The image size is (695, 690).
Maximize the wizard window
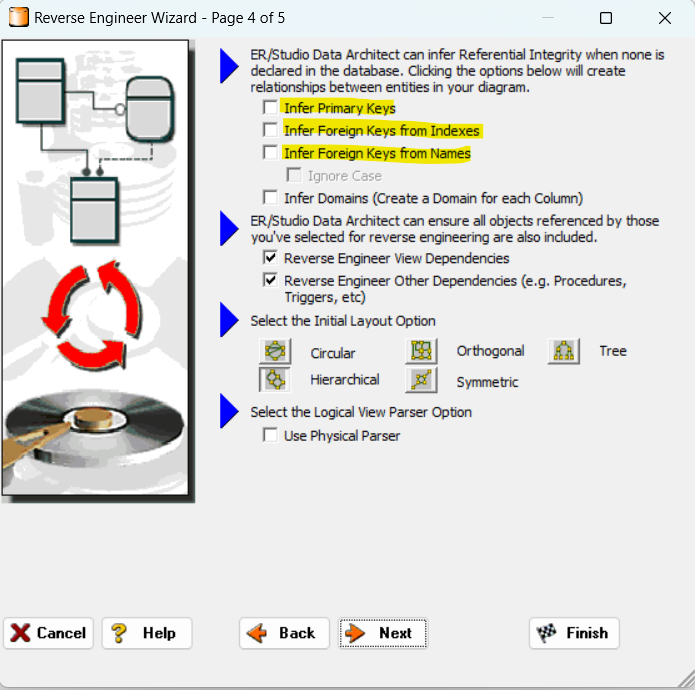click(x=606, y=18)
